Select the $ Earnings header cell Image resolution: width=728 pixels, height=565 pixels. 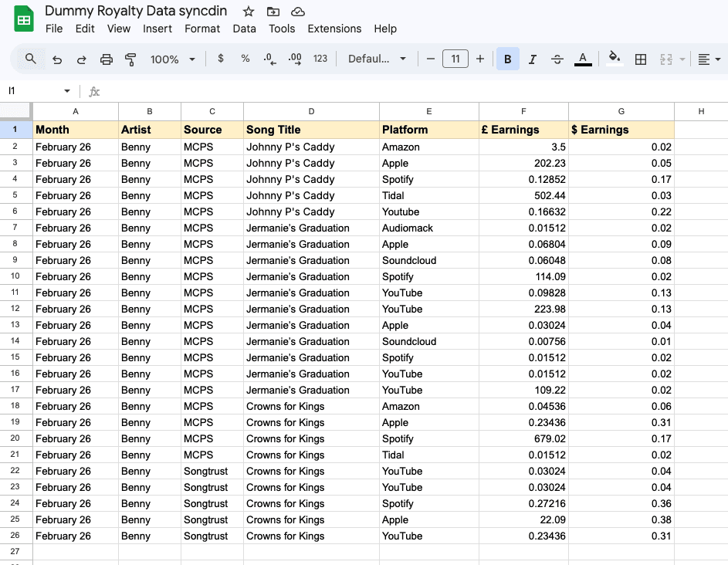(621, 130)
